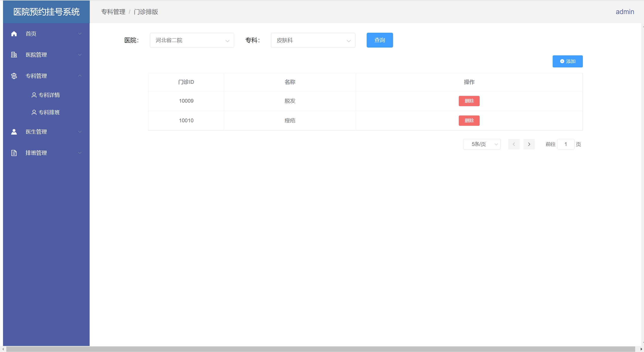Expand the 排班管理 menu chevron

pyautogui.click(x=80, y=153)
